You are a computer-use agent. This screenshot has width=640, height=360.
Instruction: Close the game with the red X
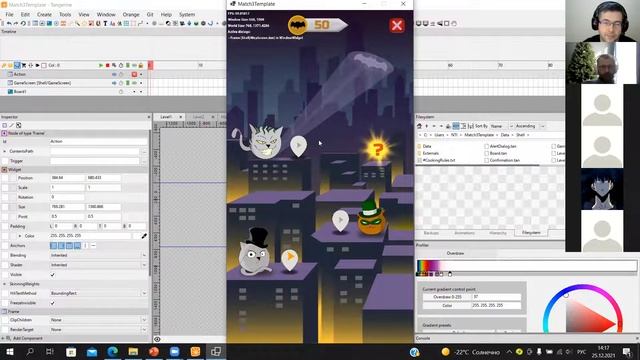[397, 25]
